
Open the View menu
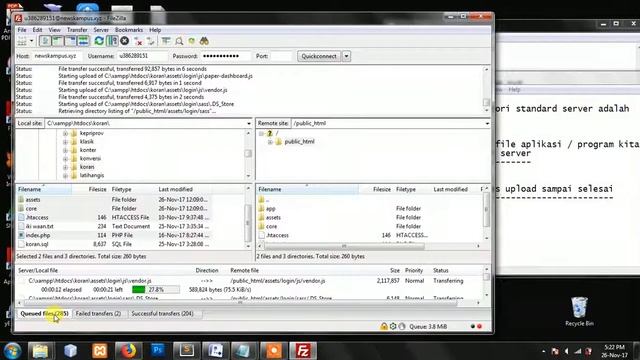(x=54, y=30)
